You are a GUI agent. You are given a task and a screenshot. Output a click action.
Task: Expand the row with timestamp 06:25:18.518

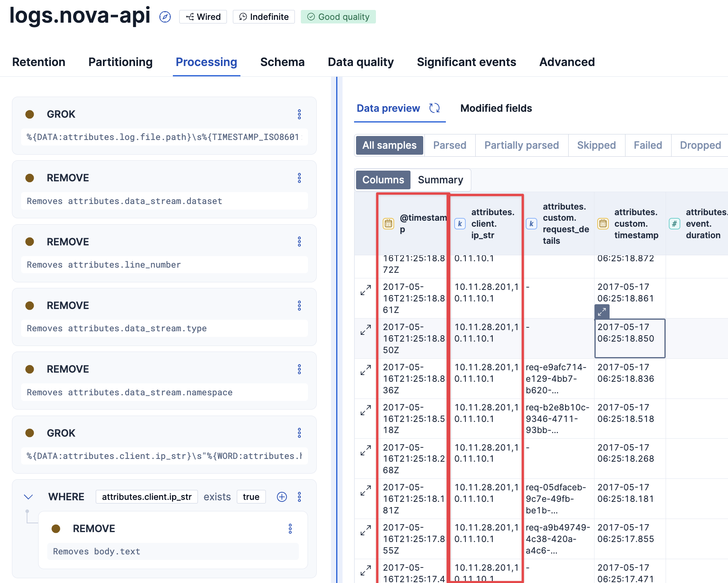[x=366, y=410]
